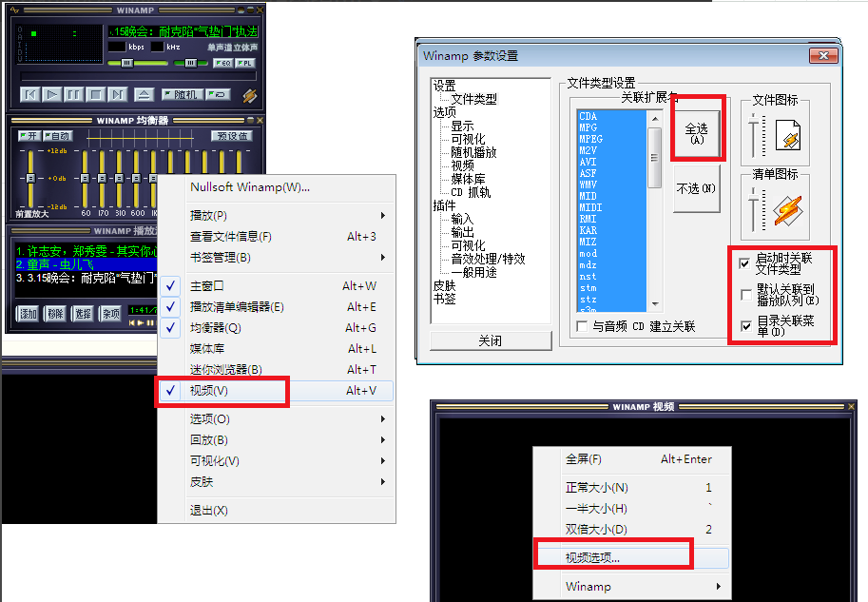Expand 回放(B) submenu
The height and width of the screenshot is (602, 868).
(x=277, y=439)
